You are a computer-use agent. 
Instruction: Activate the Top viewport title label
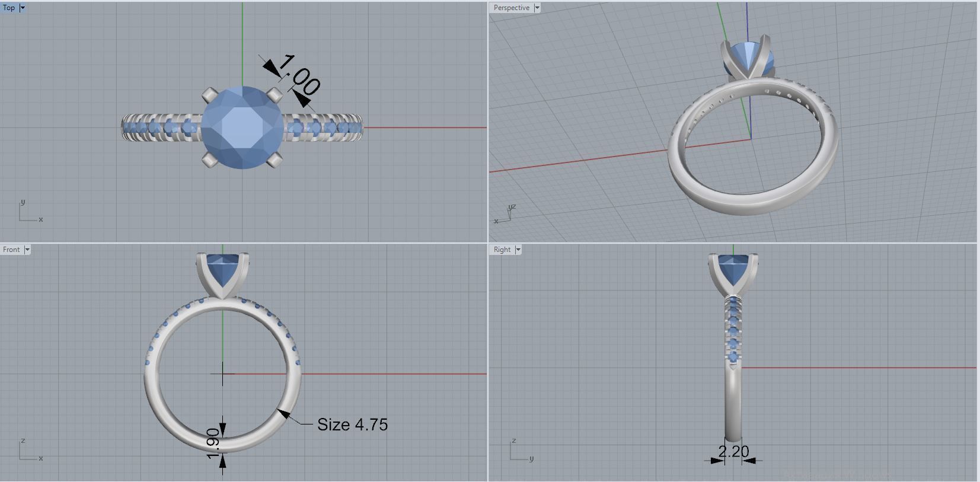tap(9, 8)
